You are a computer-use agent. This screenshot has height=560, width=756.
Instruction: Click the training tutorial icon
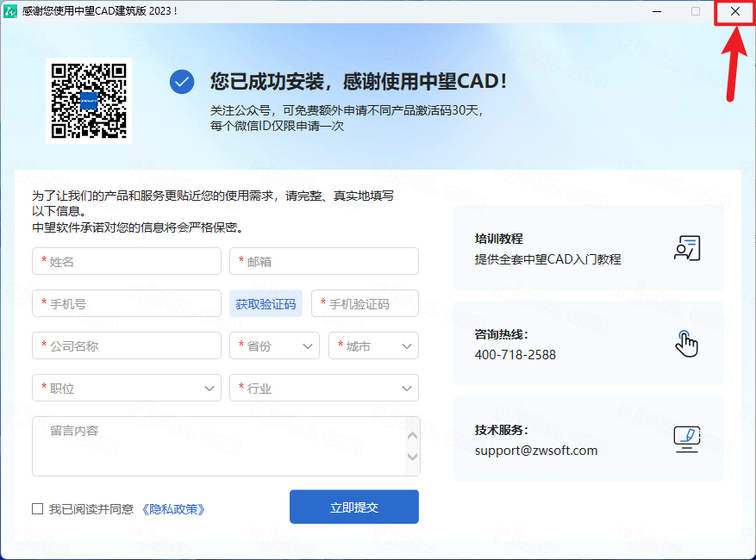(x=686, y=248)
